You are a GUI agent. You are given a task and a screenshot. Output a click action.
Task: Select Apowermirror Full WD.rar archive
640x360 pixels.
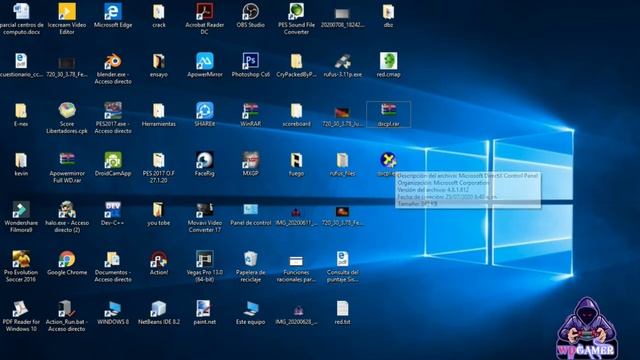pos(67,167)
